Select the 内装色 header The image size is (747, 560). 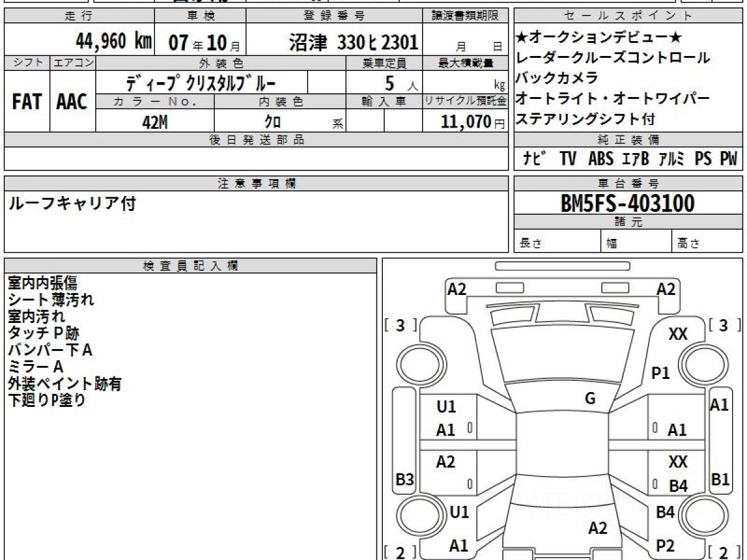pos(280,101)
